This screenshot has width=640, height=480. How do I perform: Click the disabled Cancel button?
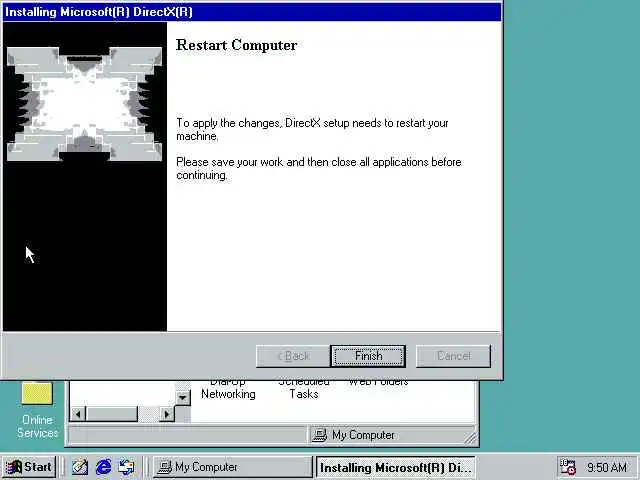tap(453, 356)
